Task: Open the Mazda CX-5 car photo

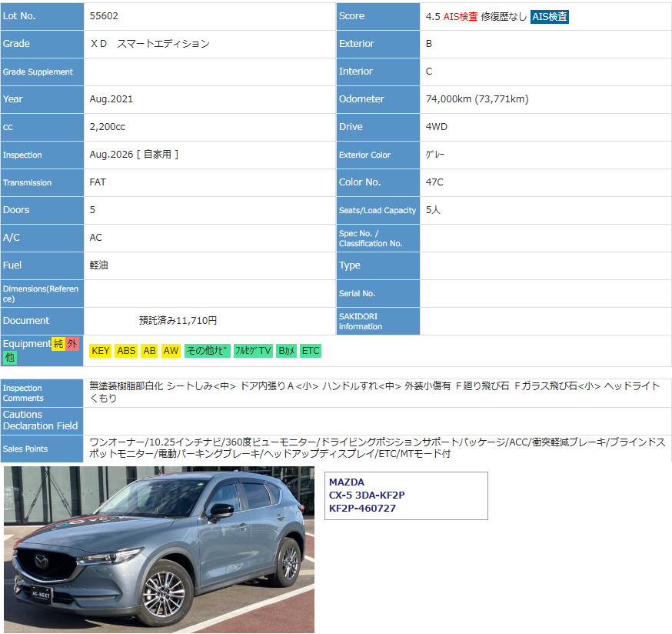Action: pyautogui.click(x=159, y=549)
